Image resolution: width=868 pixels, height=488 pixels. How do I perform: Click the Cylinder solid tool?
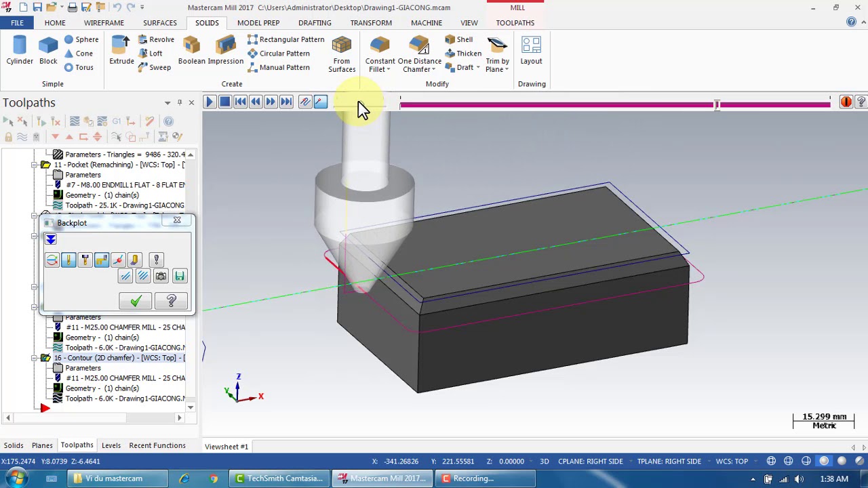(x=20, y=51)
